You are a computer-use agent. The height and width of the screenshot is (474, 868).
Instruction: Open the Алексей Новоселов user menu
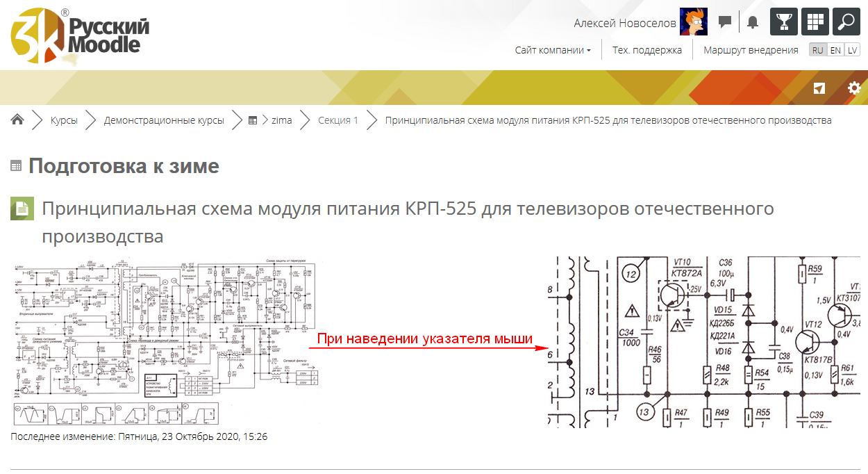point(624,23)
